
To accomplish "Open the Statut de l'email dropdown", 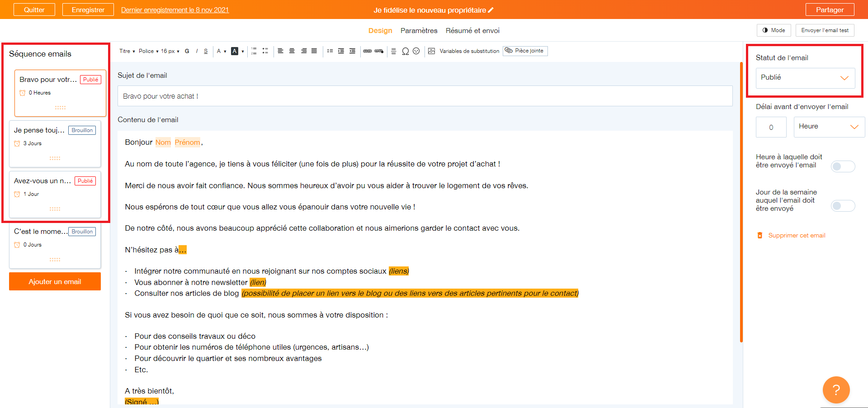I will pos(805,78).
